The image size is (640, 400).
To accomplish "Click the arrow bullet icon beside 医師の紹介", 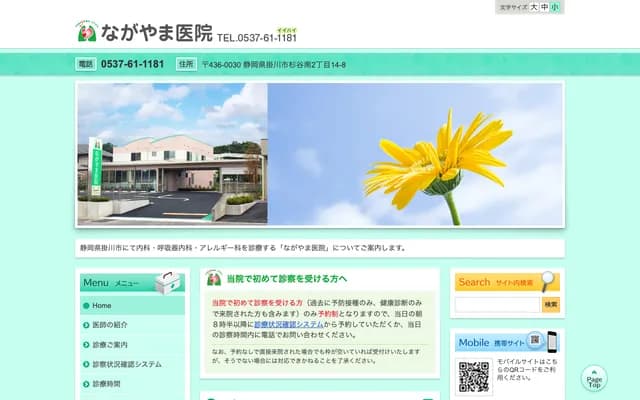I will click(x=86, y=325).
